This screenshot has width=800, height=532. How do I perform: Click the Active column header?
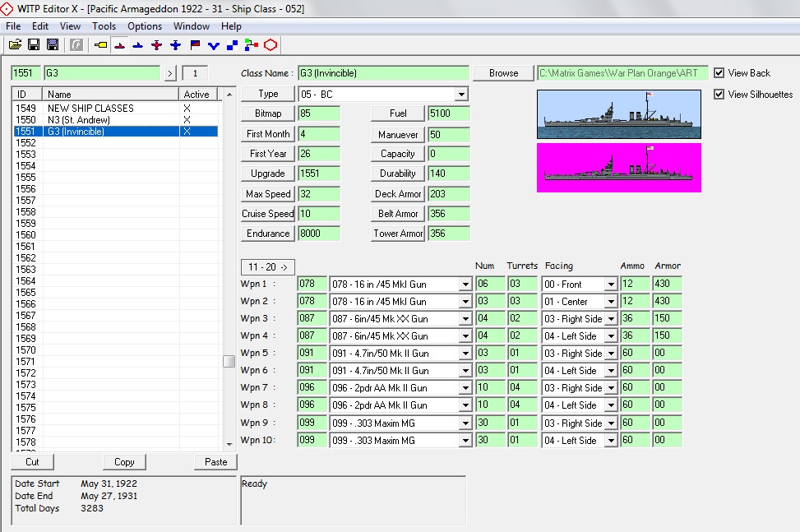(198, 95)
